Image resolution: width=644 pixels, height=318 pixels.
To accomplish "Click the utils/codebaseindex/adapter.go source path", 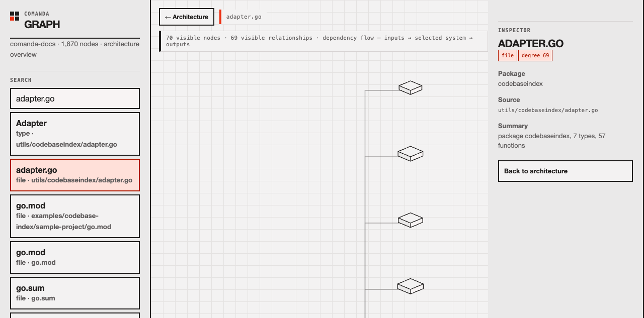I will point(548,110).
